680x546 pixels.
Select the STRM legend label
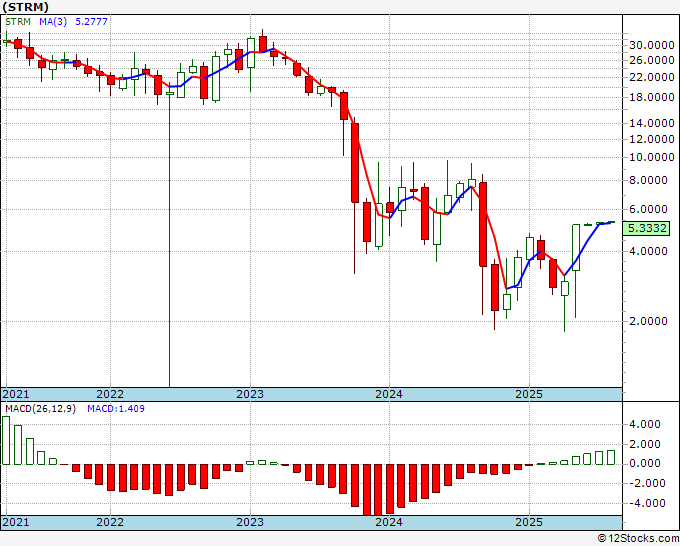point(18,22)
